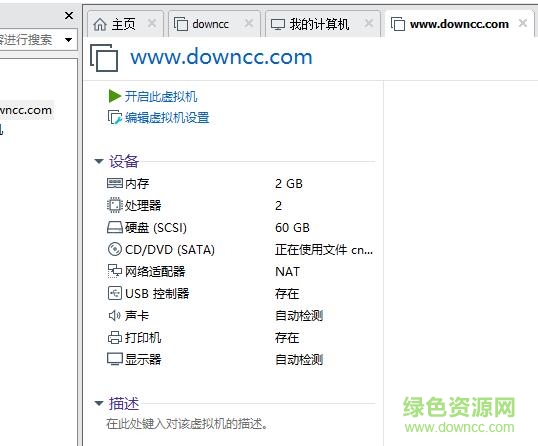Click the home icon on 主页 tab
This screenshot has height=446, width=538.
coord(100,24)
